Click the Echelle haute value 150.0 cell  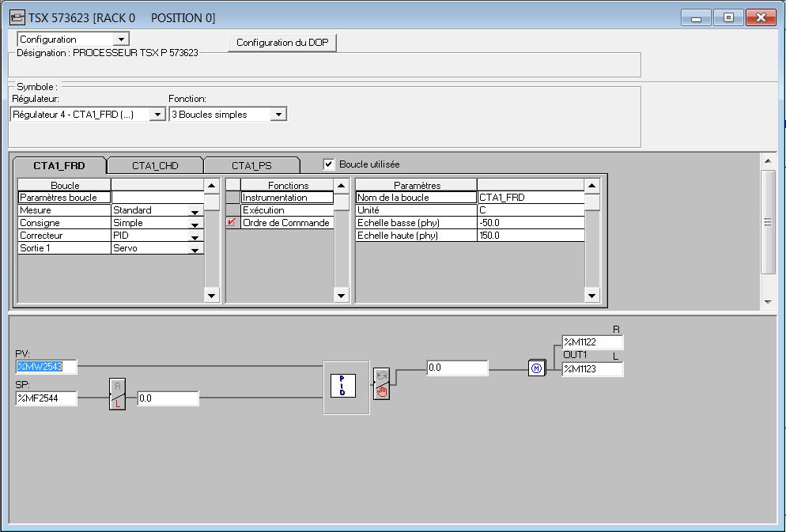coord(530,236)
